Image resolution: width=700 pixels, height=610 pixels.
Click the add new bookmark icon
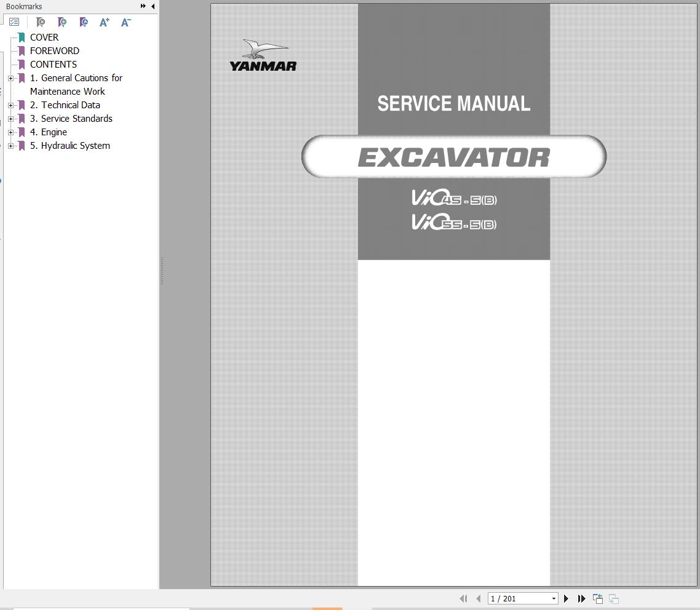tap(62, 22)
